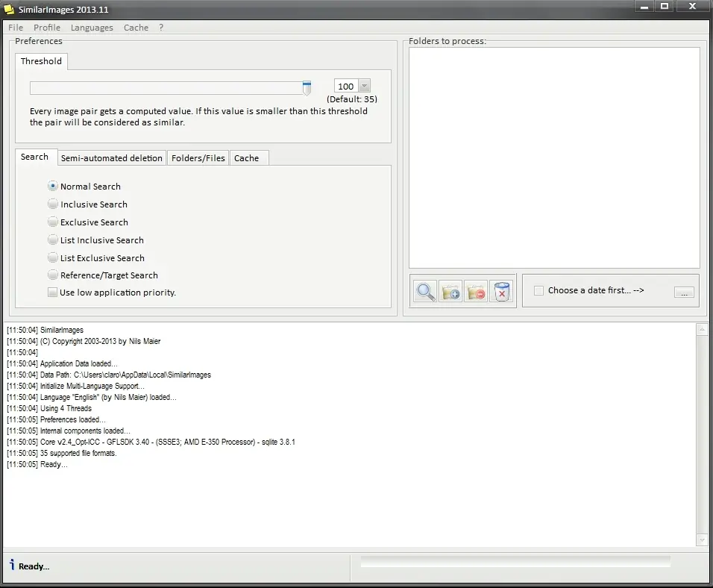Click the SimilarImages title bar app icon
The height and width of the screenshot is (588, 713).
coord(9,9)
